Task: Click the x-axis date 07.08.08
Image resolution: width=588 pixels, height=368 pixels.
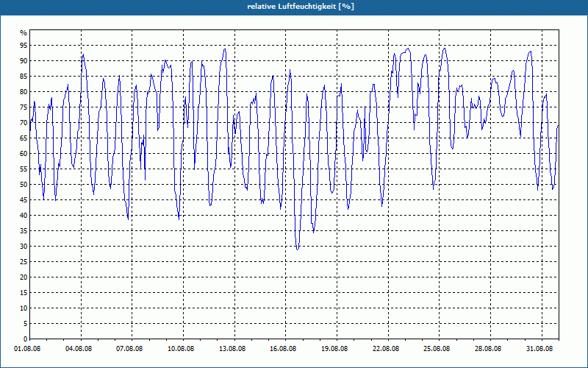Action: point(130,349)
